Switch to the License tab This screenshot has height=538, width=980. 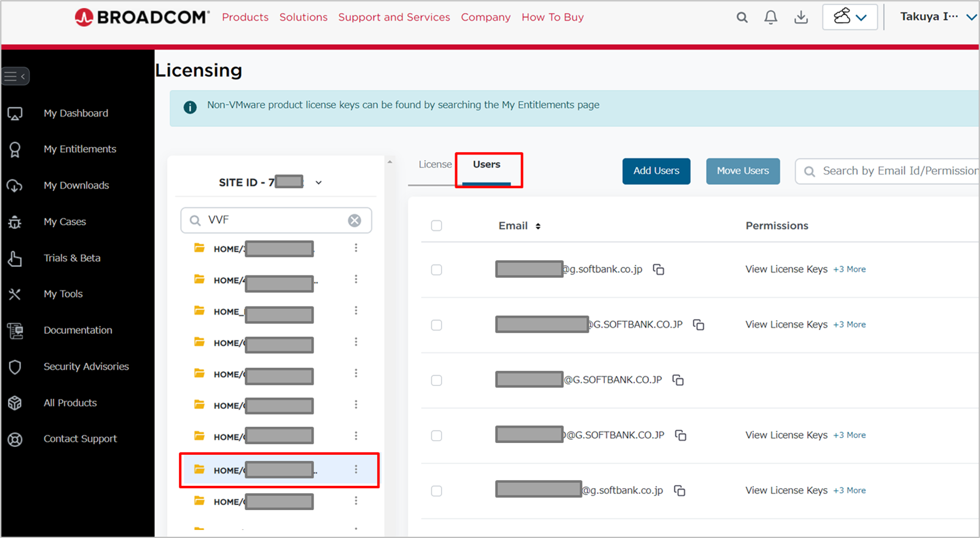click(435, 165)
